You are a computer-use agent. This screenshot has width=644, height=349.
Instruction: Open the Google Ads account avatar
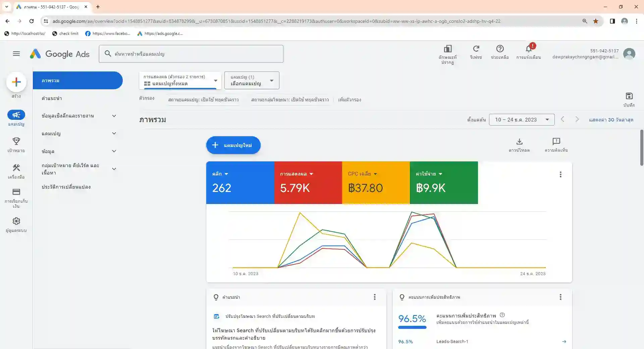(x=629, y=54)
